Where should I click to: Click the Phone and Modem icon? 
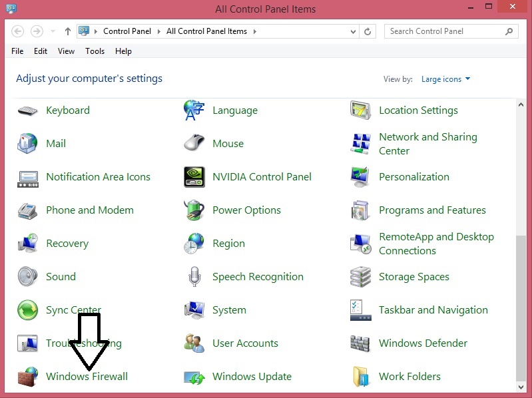coord(27,211)
